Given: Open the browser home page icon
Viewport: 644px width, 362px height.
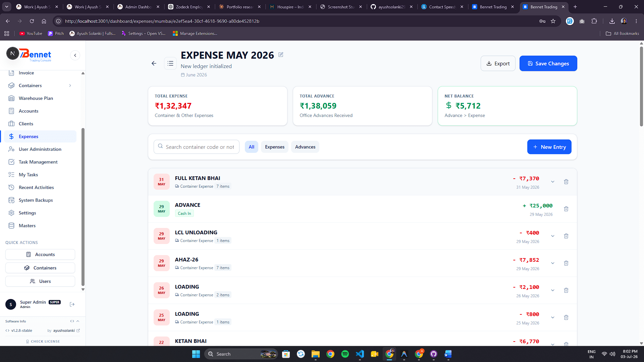Looking at the screenshot, I should coord(44,21).
